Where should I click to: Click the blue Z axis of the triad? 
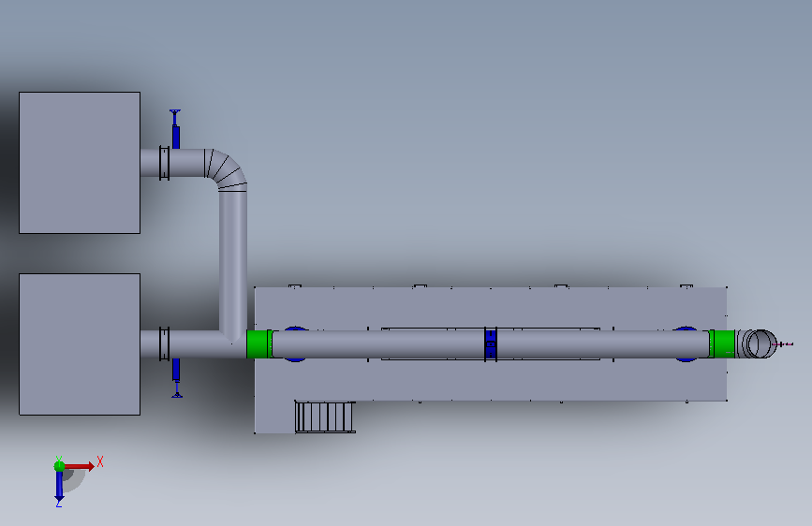click(60, 487)
